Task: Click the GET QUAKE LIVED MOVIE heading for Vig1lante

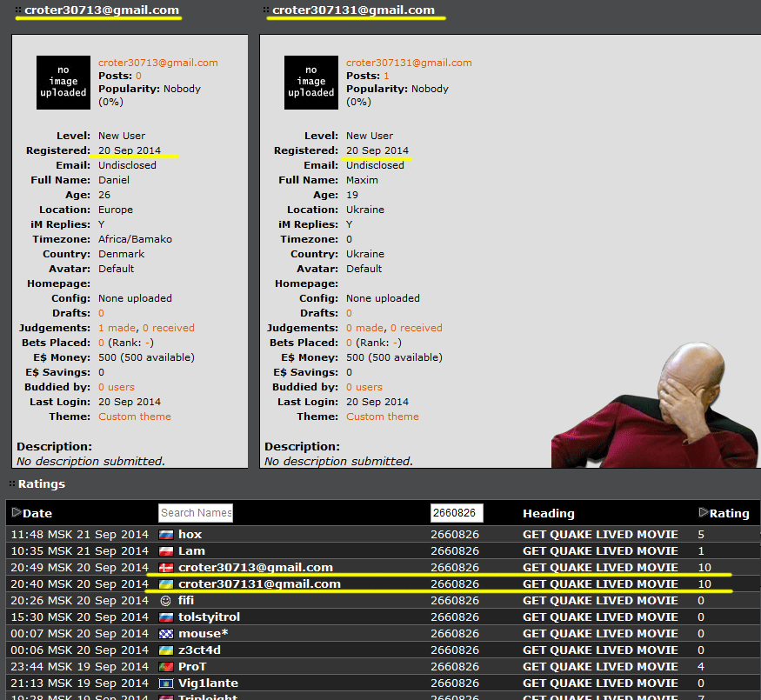Action: coord(600,683)
